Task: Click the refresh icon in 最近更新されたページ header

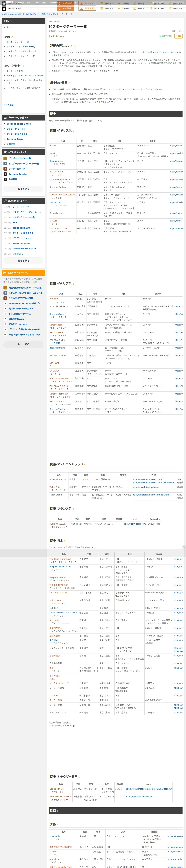Action: 5,201
